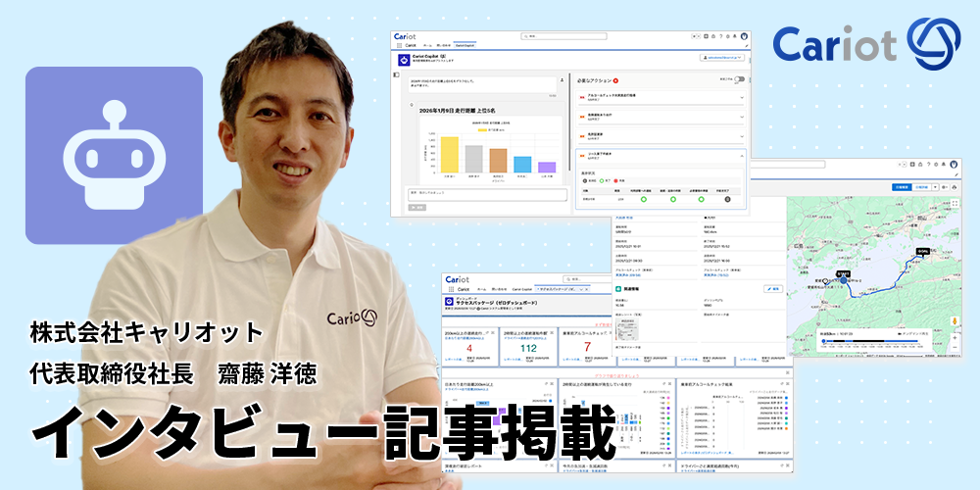980x490 pixels.
Task: Open app launcher grid in Copilot window
Action: (399, 45)
